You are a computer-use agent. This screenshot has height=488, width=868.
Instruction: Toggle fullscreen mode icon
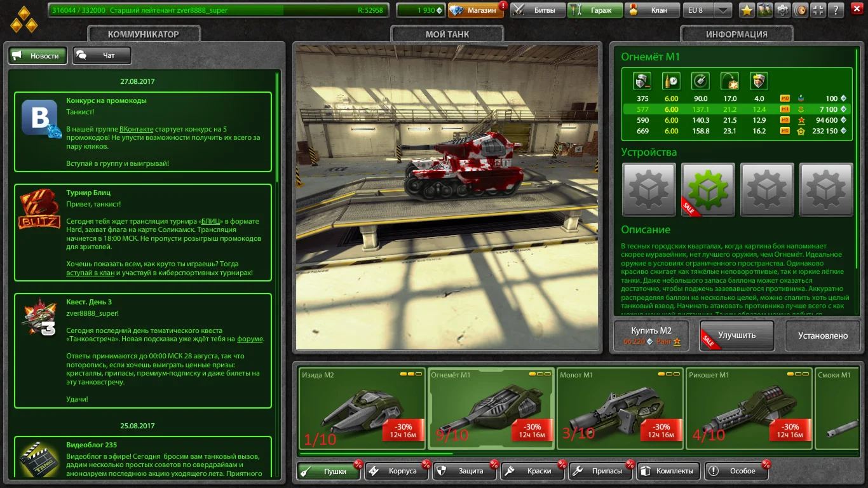pyautogui.click(x=818, y=10)
